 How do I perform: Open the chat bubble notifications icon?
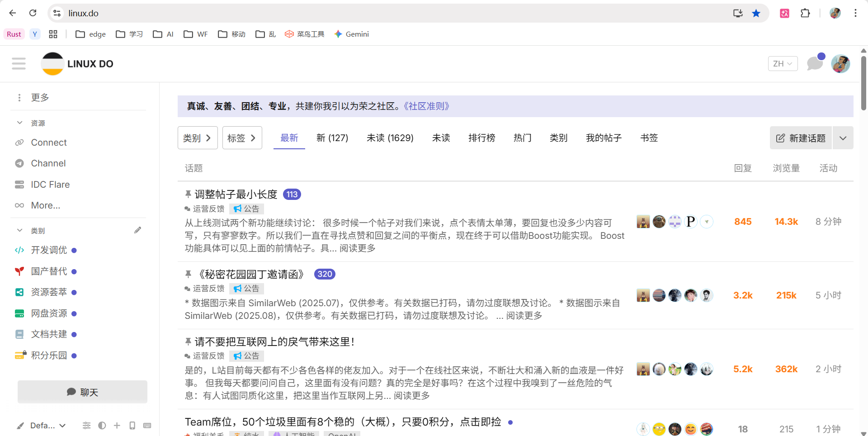click(815, 64)
